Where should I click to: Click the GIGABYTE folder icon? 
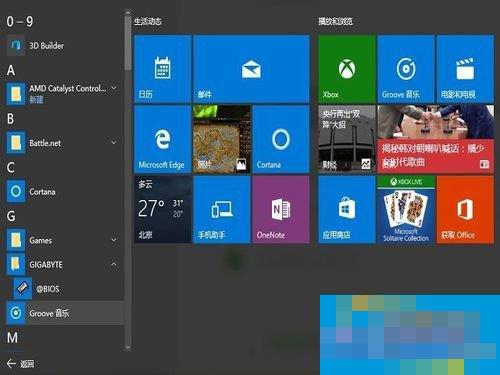pos(16,264)
